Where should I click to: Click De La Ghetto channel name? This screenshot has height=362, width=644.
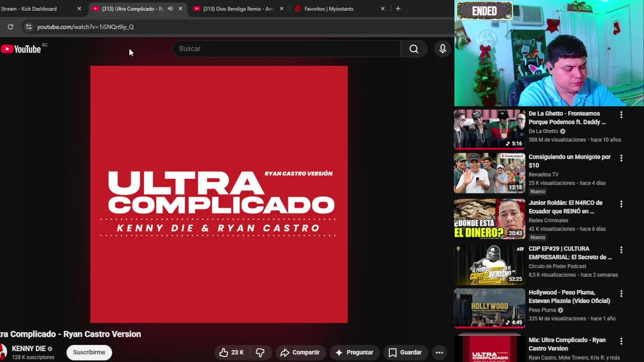click(x=543, y=131)
